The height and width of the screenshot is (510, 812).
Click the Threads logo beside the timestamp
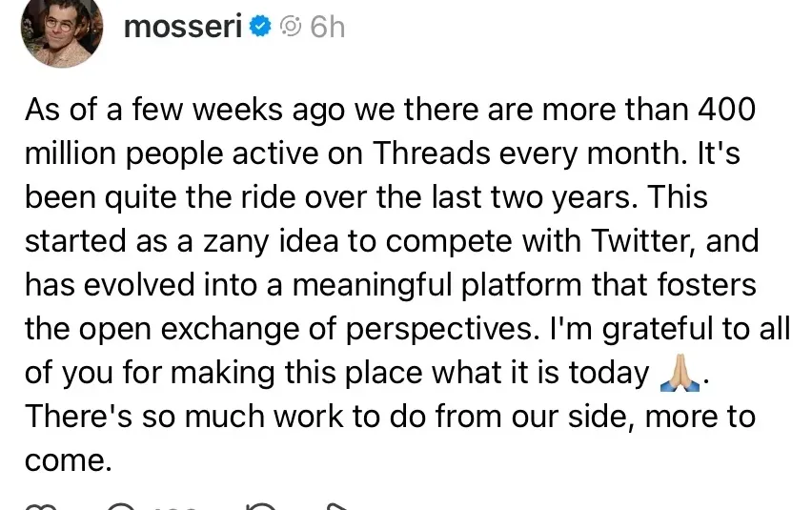(x=291, y=27)
